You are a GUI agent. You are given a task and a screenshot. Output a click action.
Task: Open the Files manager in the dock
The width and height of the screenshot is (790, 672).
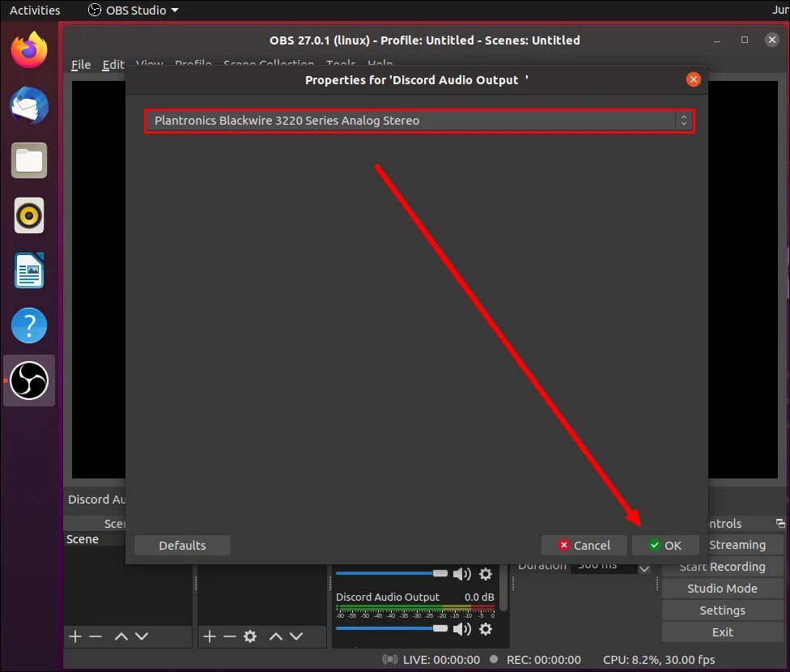29,161
